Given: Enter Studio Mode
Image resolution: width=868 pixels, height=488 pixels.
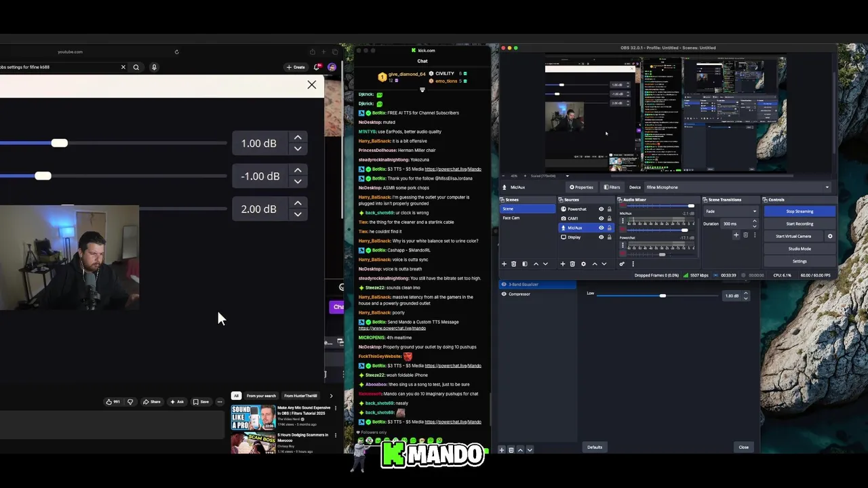Looking at the screenshot, I should pyautogui.click(x=800, y=249).
